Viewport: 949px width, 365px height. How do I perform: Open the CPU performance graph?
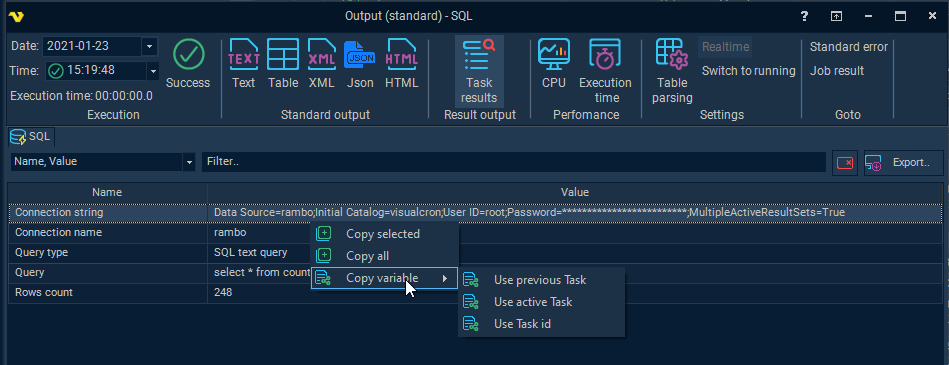pos(554,64)
